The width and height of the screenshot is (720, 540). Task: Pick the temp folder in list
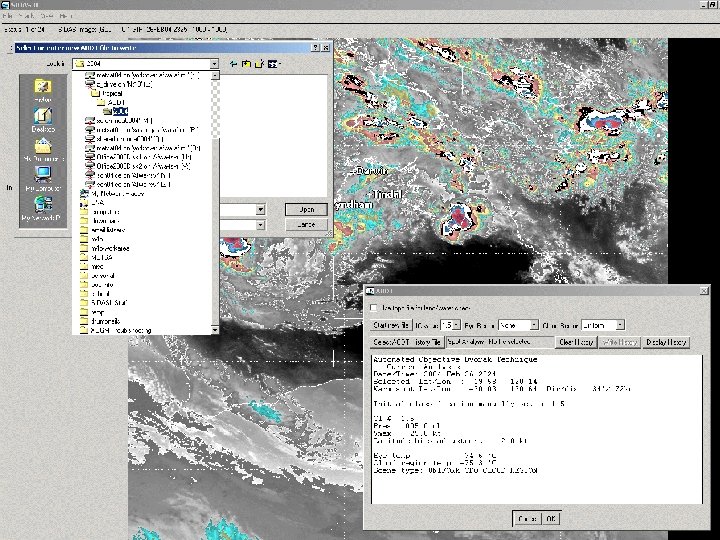92,312
